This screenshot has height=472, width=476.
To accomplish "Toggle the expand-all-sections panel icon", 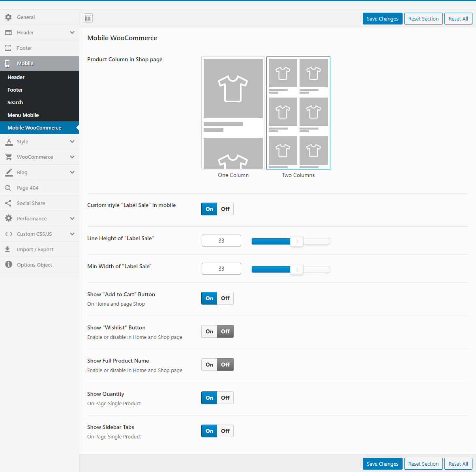I will coord(88,18).
